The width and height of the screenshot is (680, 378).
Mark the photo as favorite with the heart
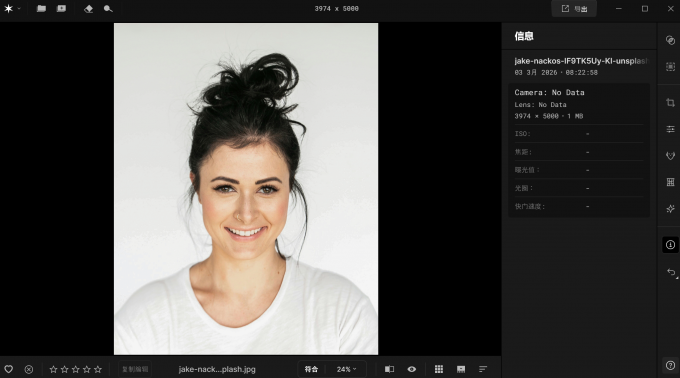[x=9, y=369]
